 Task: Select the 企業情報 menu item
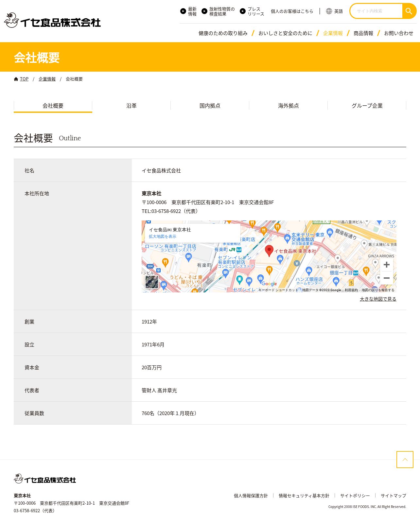[x=333, y=33]
